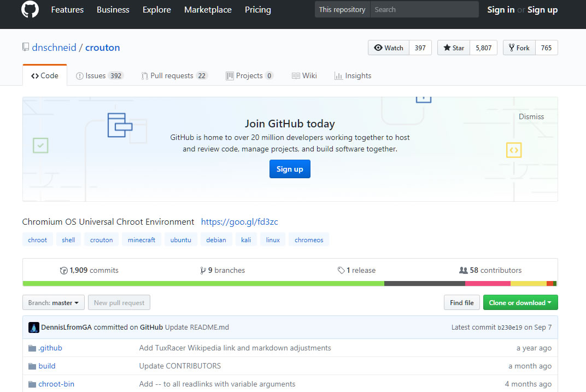Open the Wiki tab
This screenshot has height=392, width=586.
tap(304, 76)
